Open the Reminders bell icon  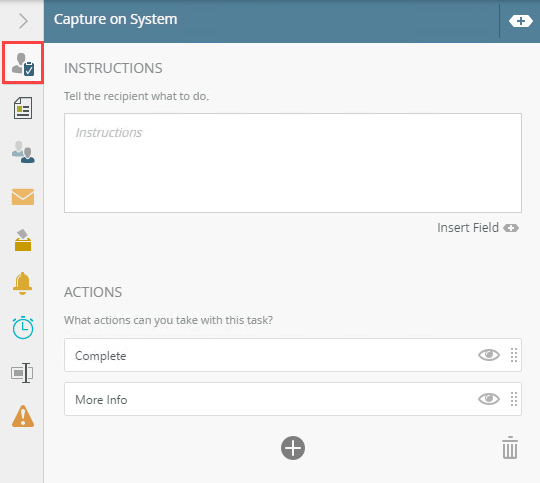click(23, 284)
